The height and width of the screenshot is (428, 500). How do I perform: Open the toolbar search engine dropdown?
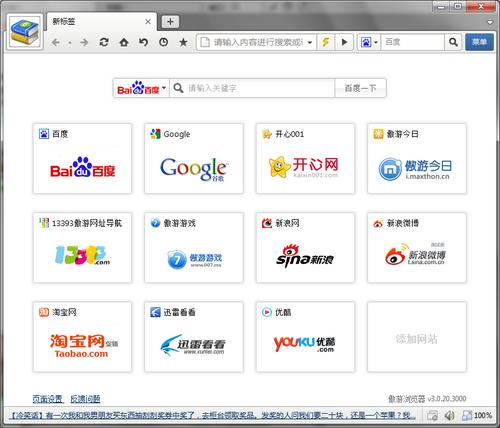point(369,42)
